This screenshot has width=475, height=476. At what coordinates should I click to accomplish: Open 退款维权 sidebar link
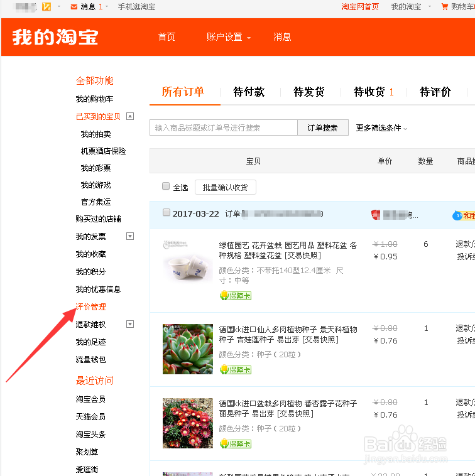pos(91,325)
